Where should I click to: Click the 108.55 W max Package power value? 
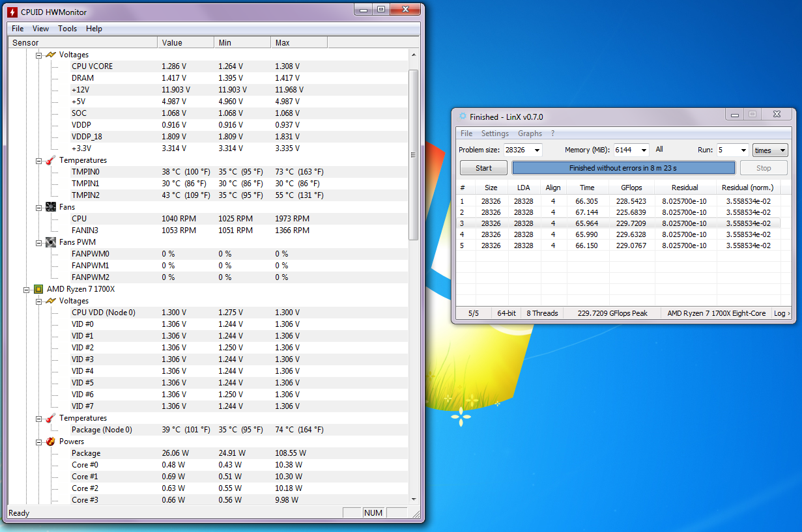291,453
